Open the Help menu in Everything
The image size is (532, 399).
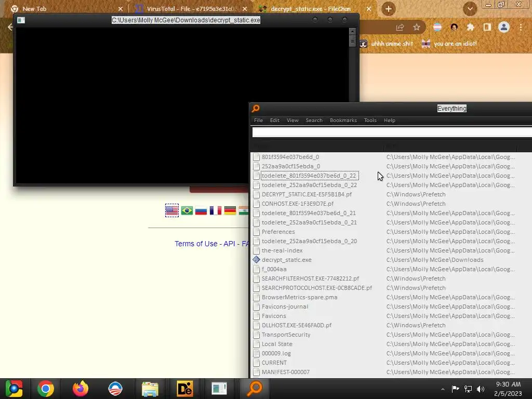[x=390, y=121]
